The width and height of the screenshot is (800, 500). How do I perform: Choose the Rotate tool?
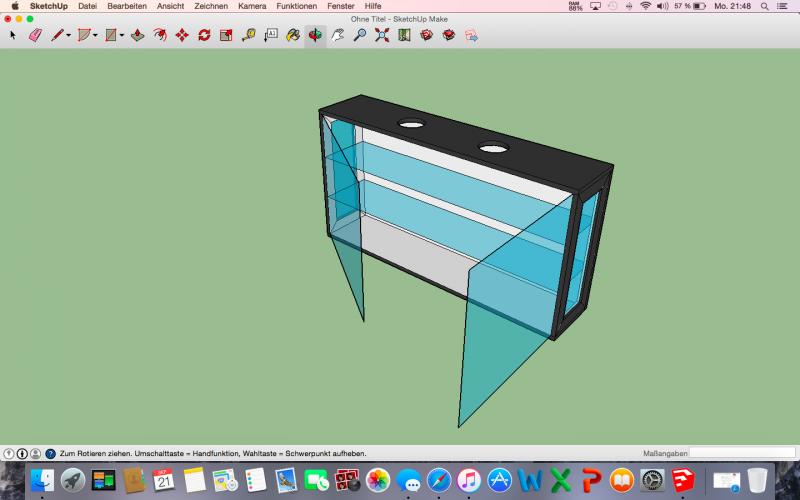(204, 35)
